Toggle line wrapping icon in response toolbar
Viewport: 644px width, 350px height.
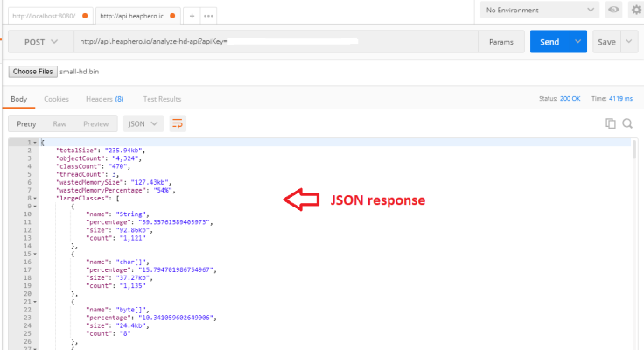(x=178, y=123)
